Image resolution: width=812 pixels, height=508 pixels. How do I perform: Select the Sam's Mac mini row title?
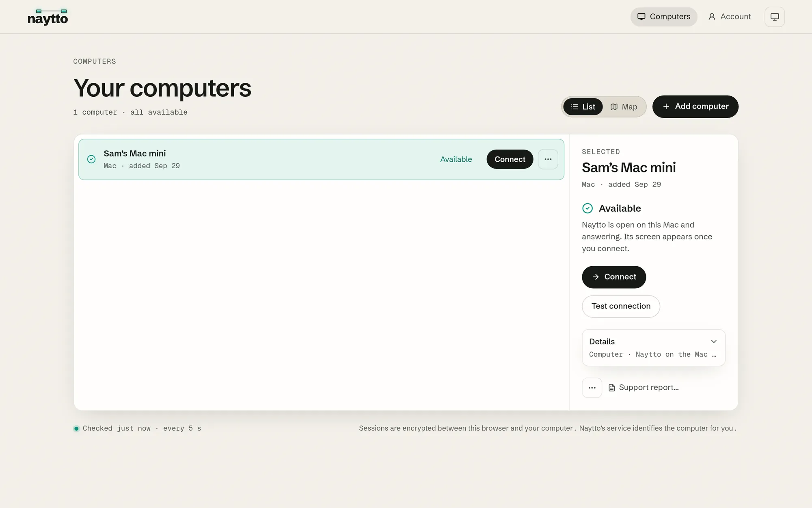pyautogui.click(x=135, y=153)
